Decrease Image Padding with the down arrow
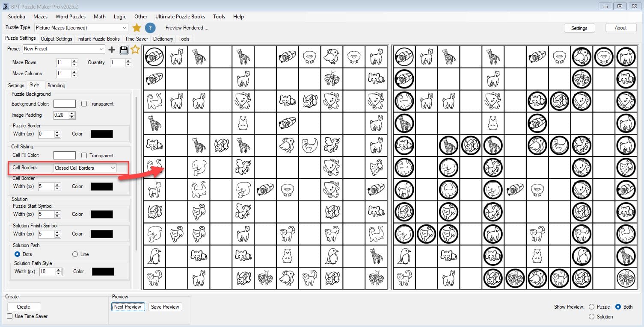The image size is (644, 327). (x=72, y=117)
